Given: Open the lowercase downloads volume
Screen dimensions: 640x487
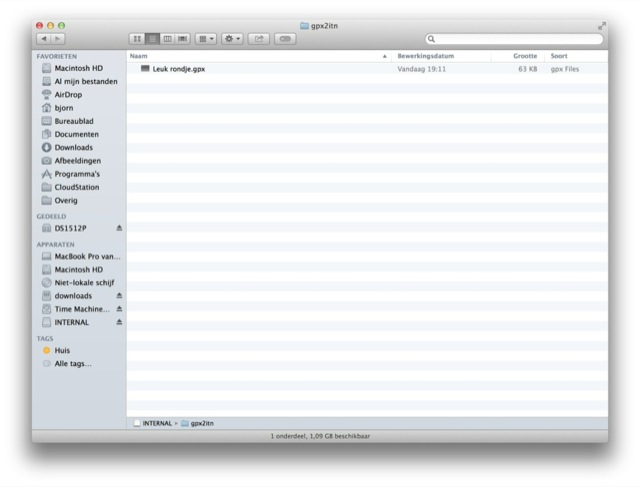Looking at the screenshot, I should pyautogui.click(x=73, y=296).
